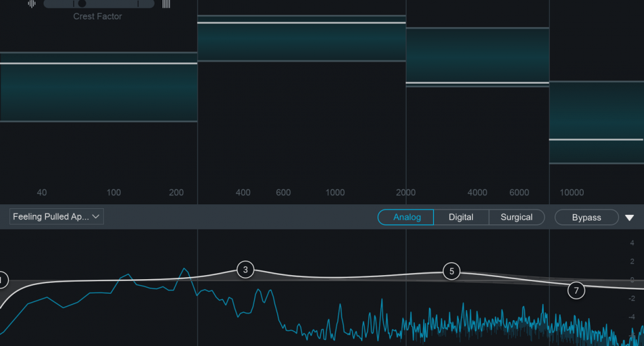Screen dimensions: 644x346
Task: Select Surgical EQ mode
Action: click(516, 217)
